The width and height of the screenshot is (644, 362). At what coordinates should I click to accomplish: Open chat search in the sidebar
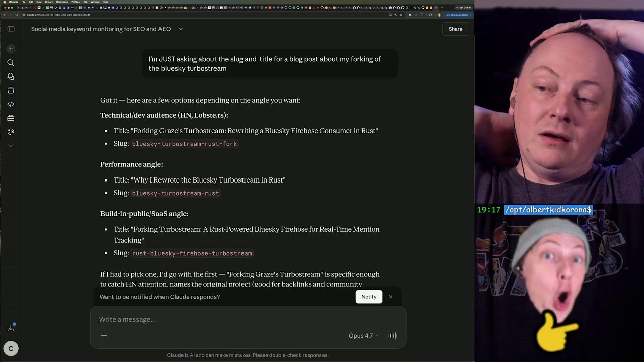click(11, 63)
